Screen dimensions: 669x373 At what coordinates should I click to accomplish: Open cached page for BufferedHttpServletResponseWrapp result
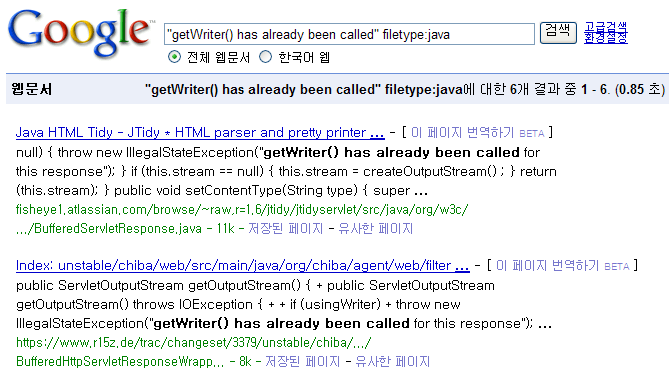click(x=303, y=362)
